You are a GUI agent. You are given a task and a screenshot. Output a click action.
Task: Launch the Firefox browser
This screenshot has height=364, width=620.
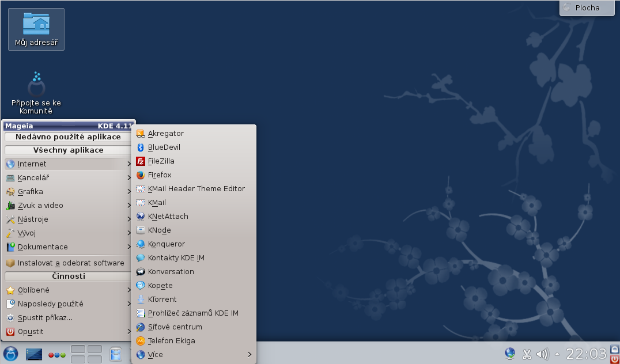[194, 175]
